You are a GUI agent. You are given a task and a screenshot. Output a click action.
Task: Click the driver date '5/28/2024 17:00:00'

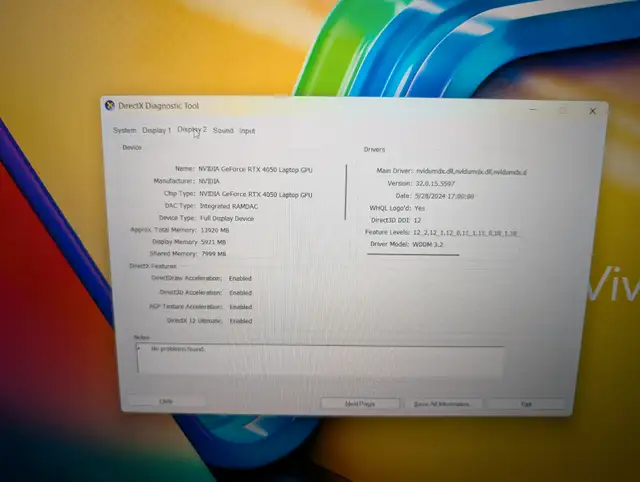pos(444,196)
